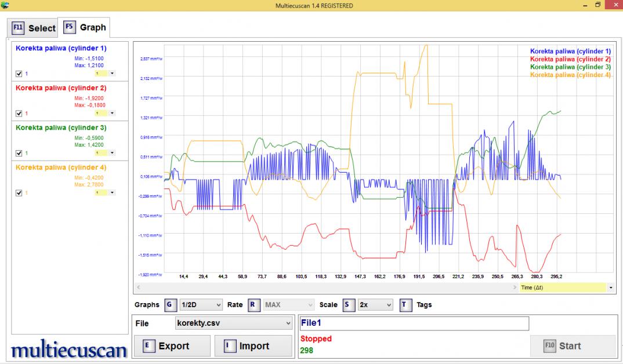Click the 147,3 time axis label
Image resolution: width=623 pixels, height=364 pixels.
click(x=360, y=276)
